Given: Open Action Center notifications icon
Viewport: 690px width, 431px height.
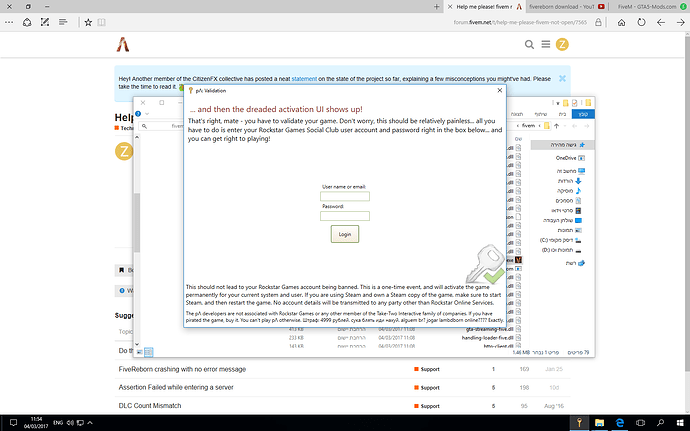Looking at the screenshot, I should (13, 423).
